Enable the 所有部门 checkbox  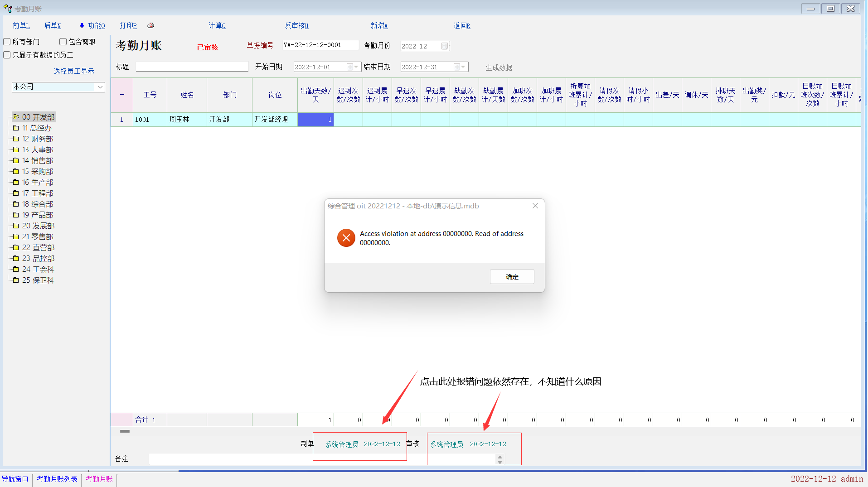point(7,42)
